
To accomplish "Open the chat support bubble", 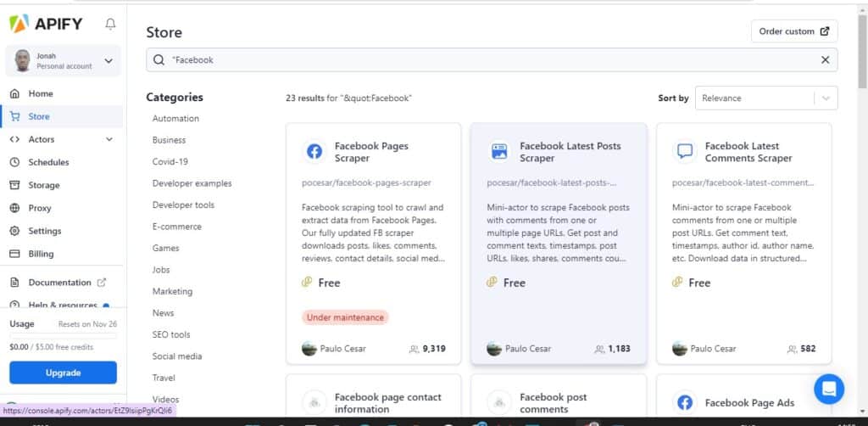I will coord(829,389).
